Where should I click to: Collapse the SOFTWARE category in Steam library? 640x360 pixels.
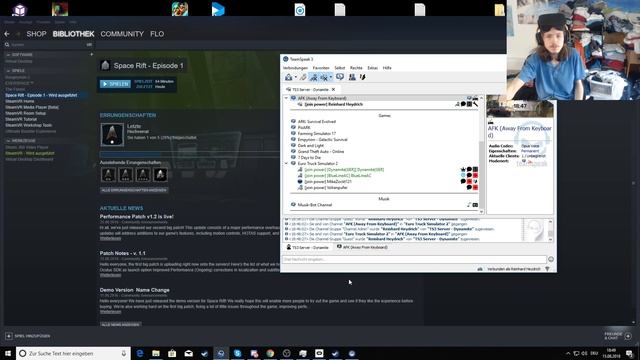[8, 55]
